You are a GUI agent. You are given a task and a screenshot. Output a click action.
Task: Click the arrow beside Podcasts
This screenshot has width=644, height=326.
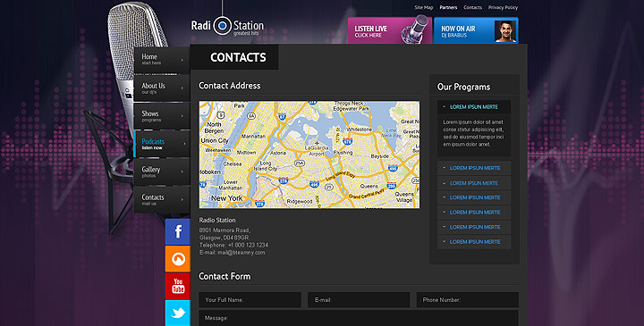point(184,144)
